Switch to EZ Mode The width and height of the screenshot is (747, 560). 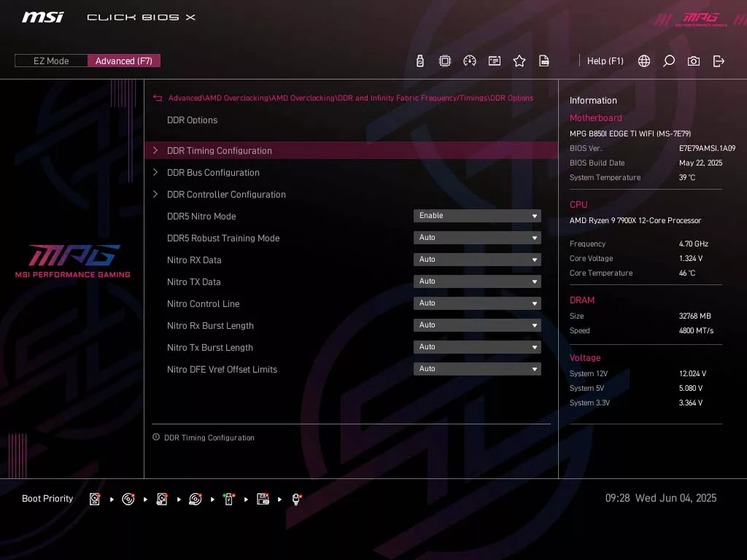(51, 61)
